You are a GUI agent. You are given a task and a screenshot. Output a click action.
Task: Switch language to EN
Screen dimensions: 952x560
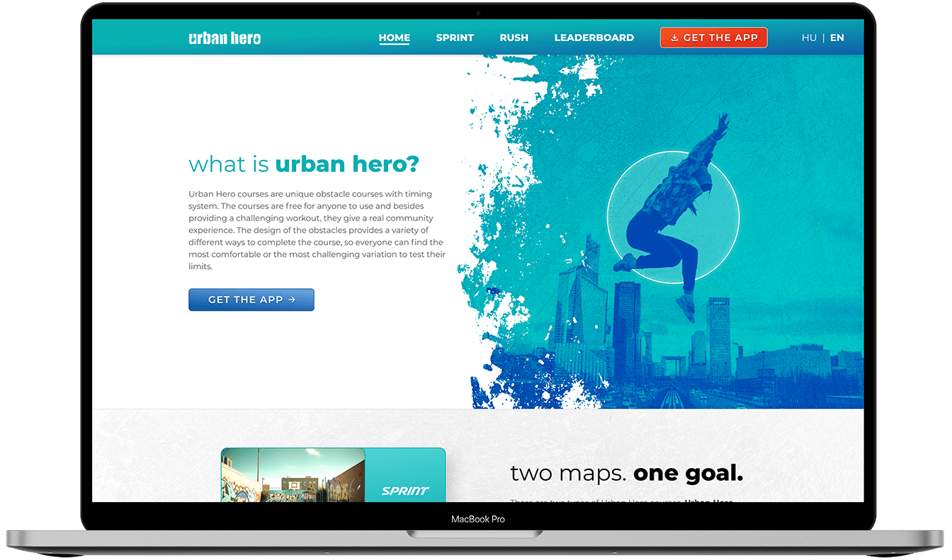point(837,38)
